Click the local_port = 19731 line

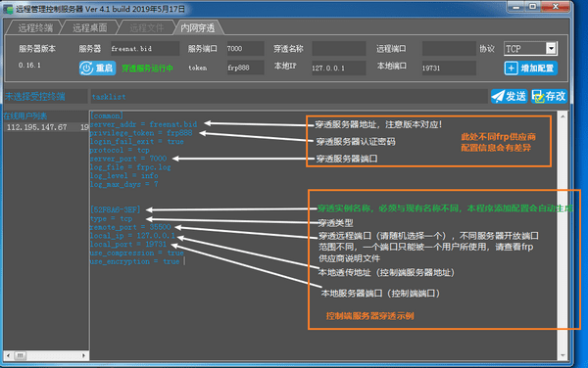[x=128, y=244]
